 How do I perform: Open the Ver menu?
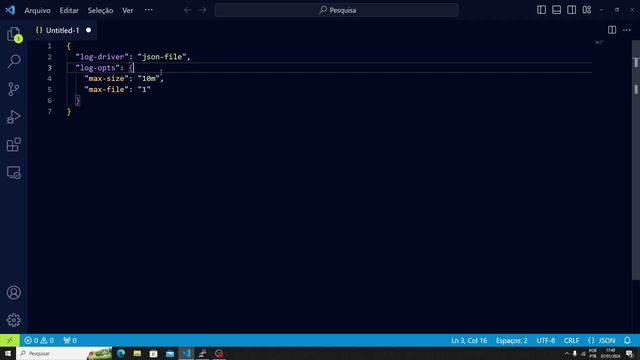point(128,11)
